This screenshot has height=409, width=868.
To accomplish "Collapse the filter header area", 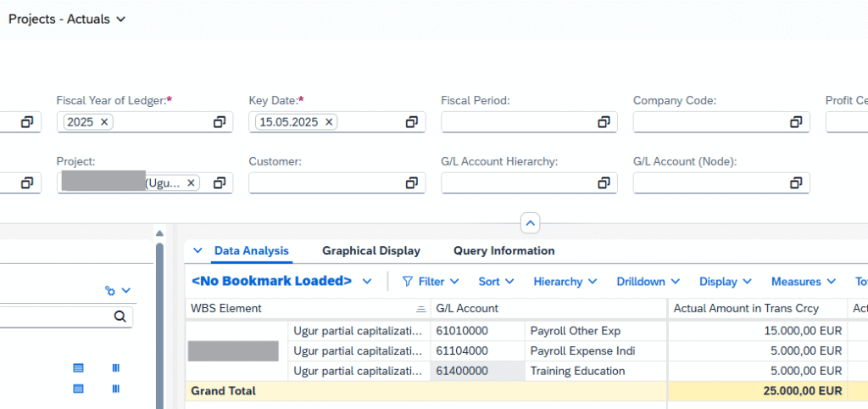I will tap(530, 224).
